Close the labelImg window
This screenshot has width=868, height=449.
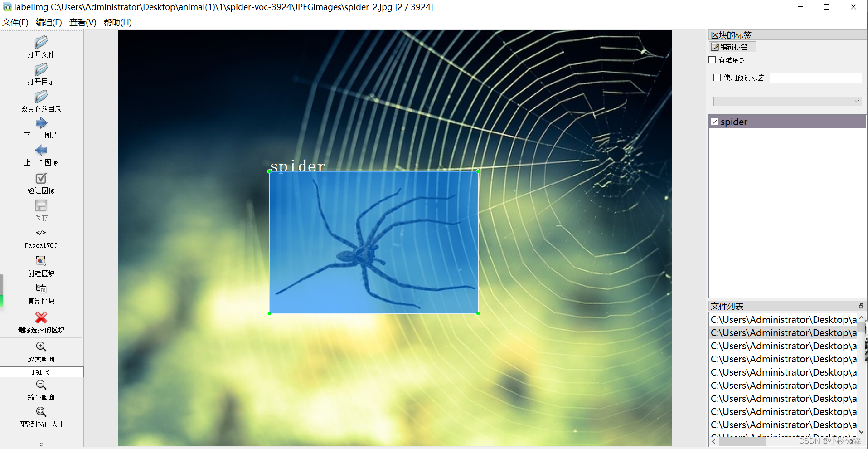click(853, 7)
